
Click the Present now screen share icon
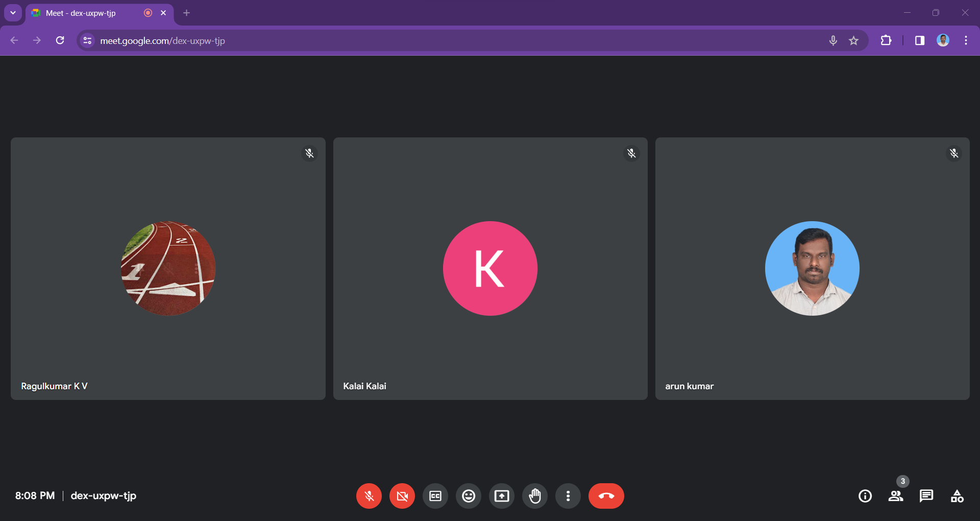click(502, 496)
